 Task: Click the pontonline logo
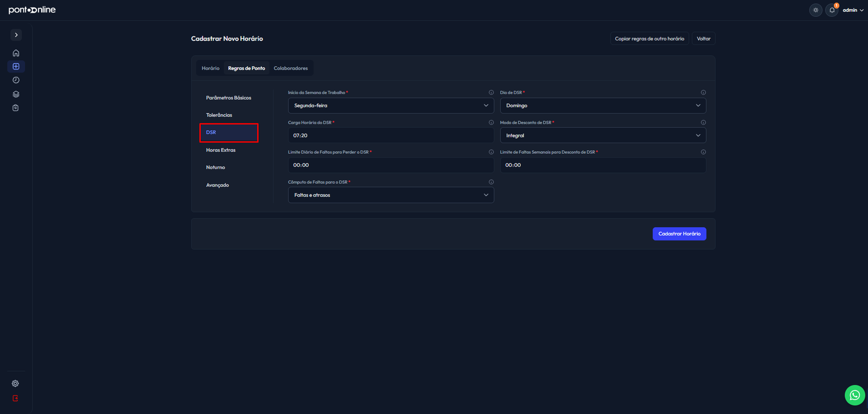point(32,10)
